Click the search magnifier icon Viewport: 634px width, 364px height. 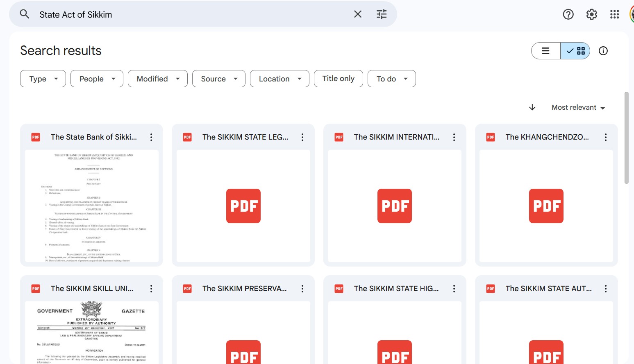point(25,14)
